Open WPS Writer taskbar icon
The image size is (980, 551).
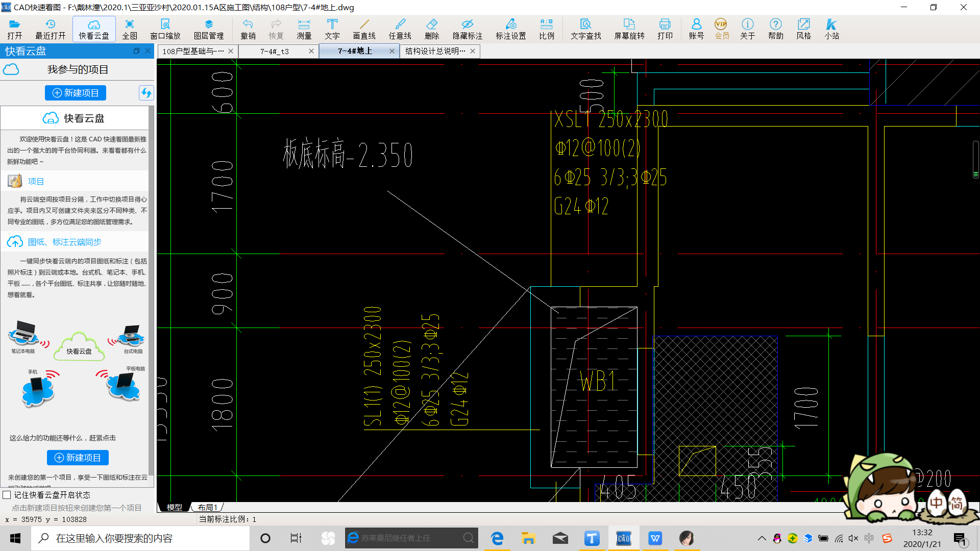[x=655, y=538]
